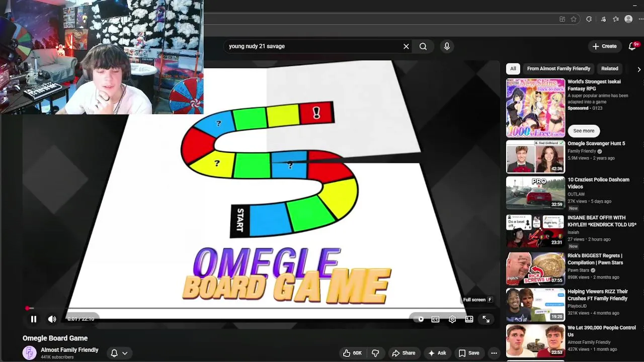Viewport: 644px width, 362px height.
Task: Open 'We Let 390,000 People Control Us' title
Action: [x=602, y=331]
